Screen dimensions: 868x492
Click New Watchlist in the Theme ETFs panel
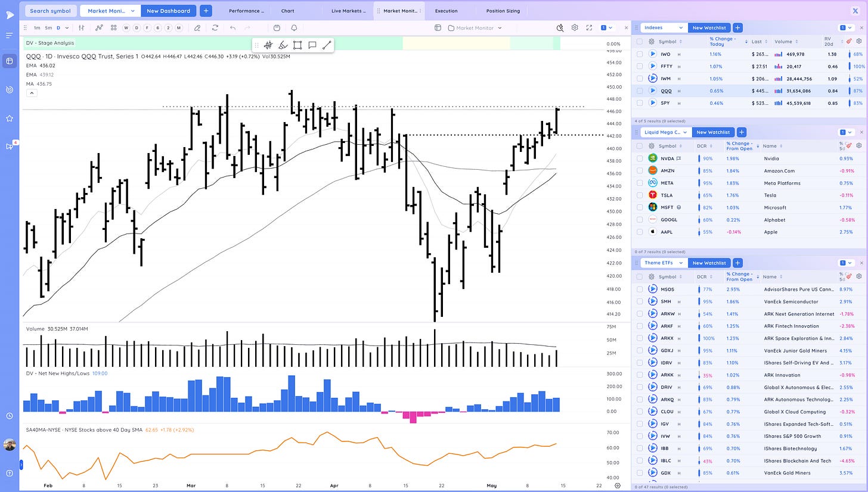709,263
